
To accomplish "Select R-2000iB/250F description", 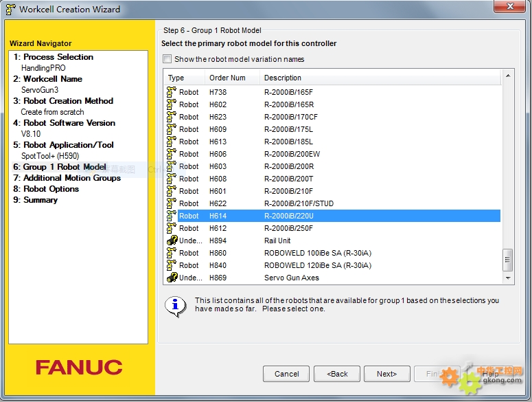I will pos(288,228).
